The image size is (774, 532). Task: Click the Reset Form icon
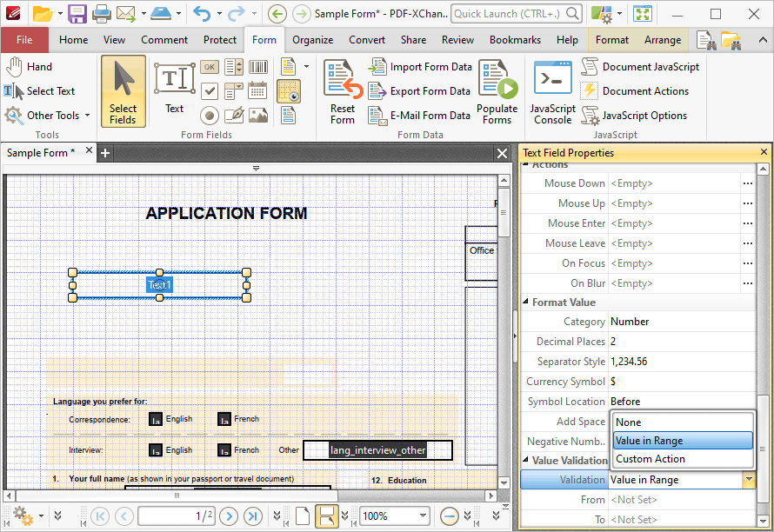point(343,92)
